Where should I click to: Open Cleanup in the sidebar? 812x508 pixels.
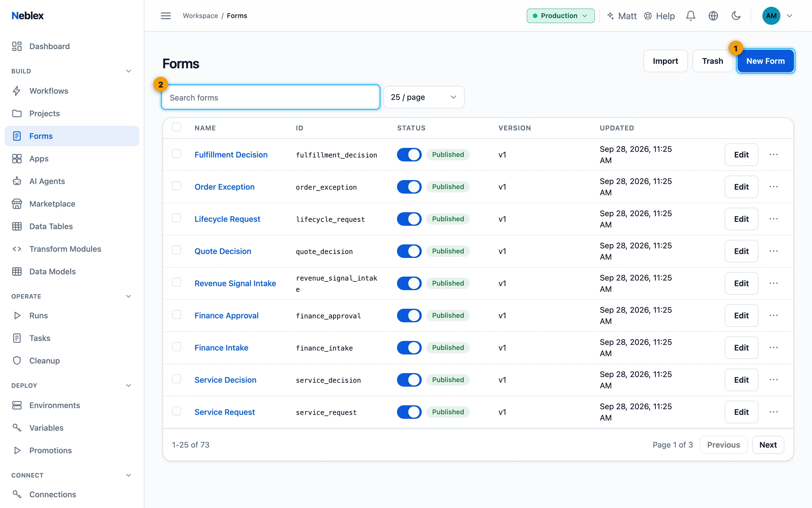(x=72, y=360)
